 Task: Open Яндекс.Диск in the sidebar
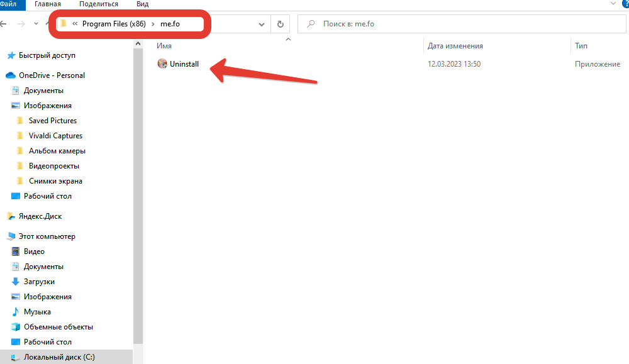tap(40, 216)
